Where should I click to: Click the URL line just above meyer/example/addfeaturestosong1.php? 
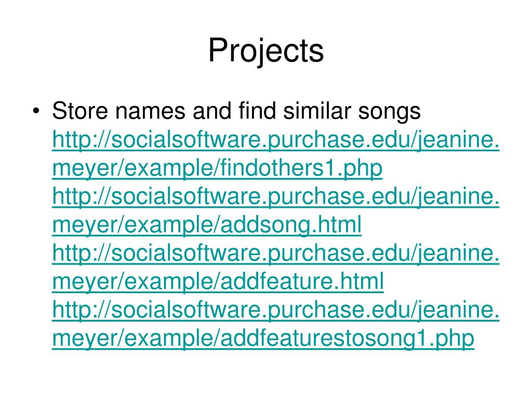276,311
